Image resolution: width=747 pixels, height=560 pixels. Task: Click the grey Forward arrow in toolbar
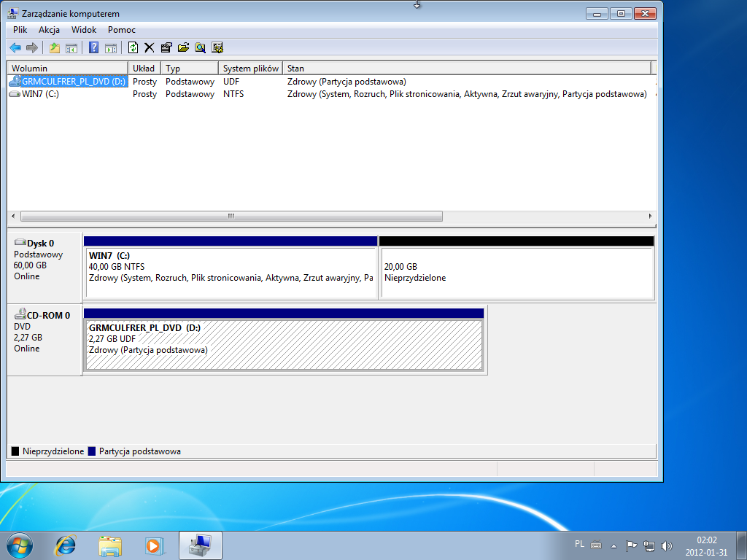pyautogui.click(x=32, y=47)
